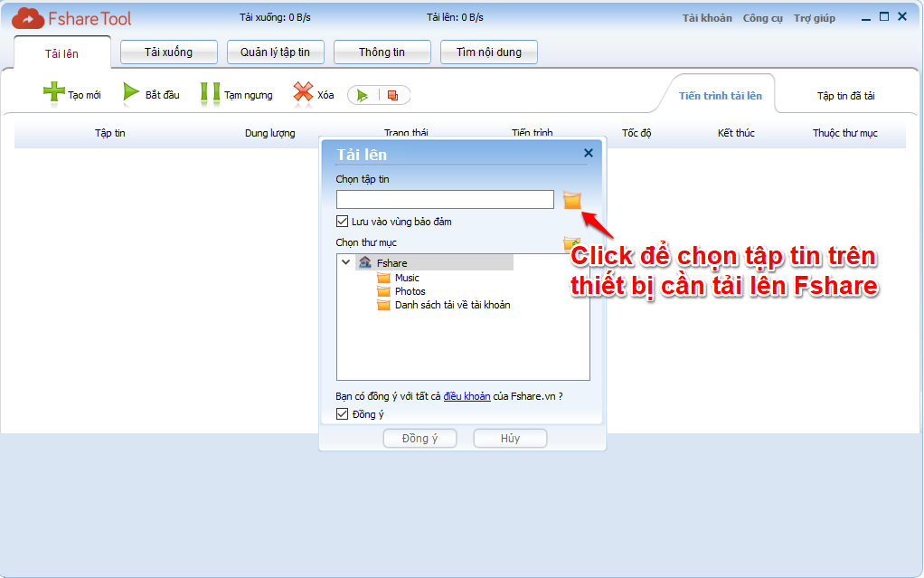924x578 pixels.
Task: Select the Fshare root folder
Action: 391,263
